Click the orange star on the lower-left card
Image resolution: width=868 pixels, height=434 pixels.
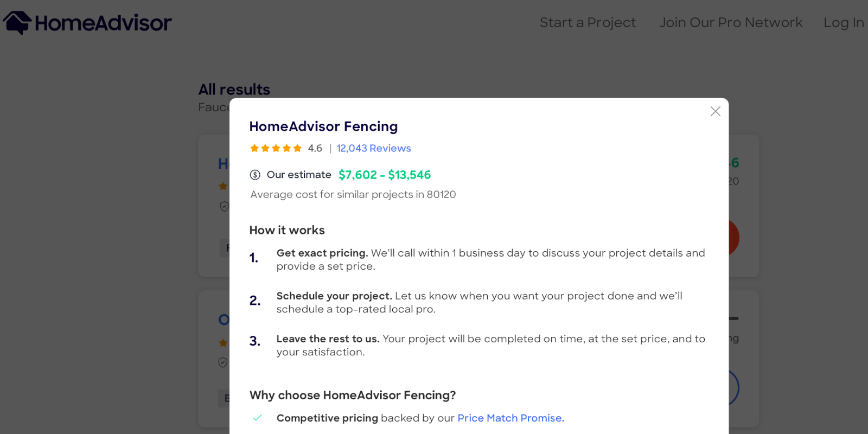[222, 342]
